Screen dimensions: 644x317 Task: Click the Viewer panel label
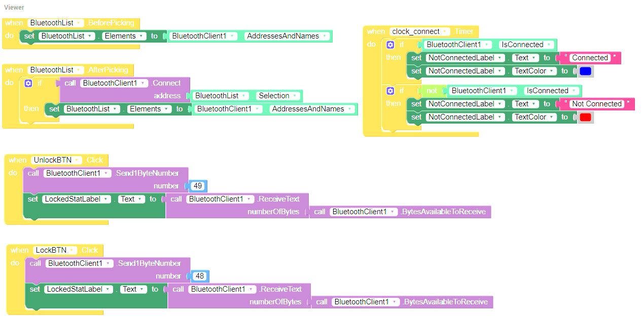click(x=14, y=8)
